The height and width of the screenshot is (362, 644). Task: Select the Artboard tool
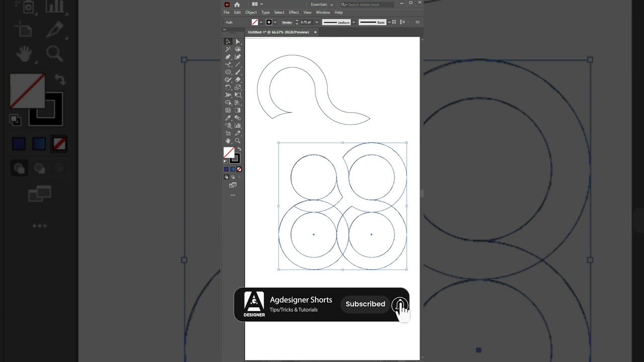(228, 133)
